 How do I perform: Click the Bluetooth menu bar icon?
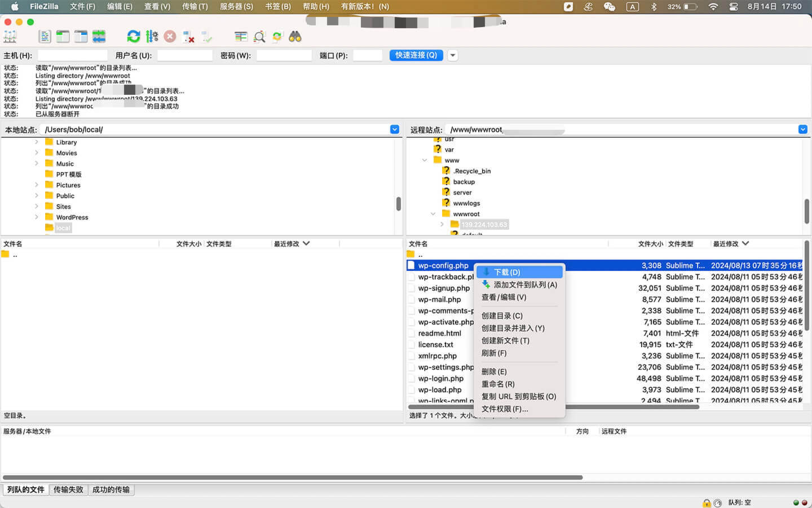click(654, 7)
